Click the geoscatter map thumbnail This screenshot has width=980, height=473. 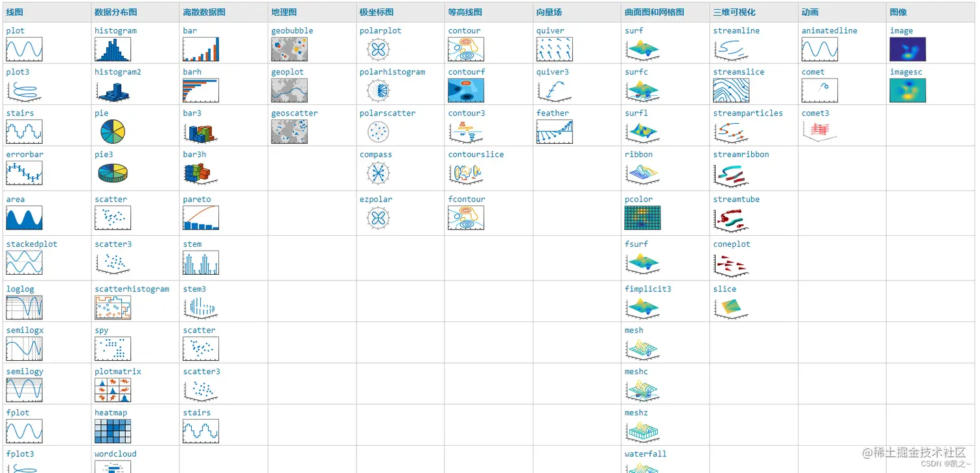[289, 132]
